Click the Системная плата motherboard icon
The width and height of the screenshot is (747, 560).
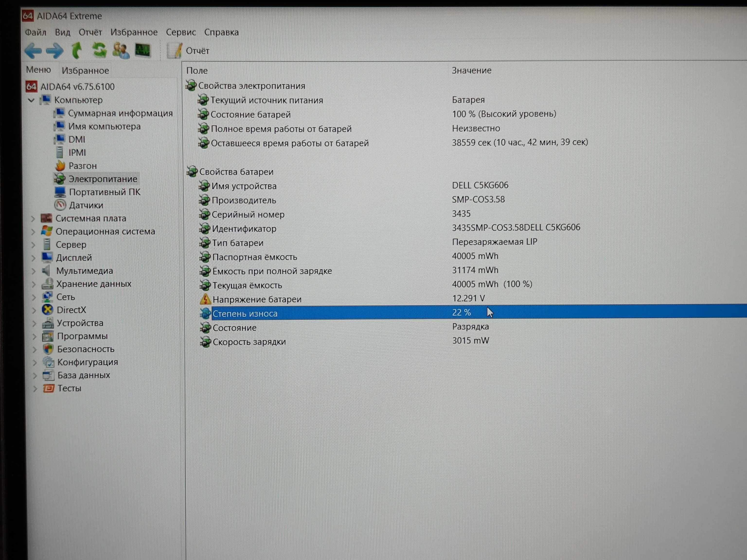point(46,218)
